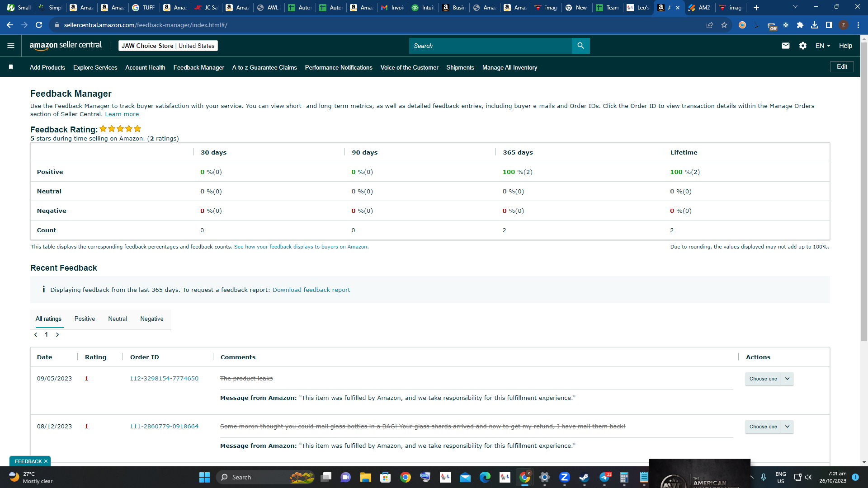This screenshot has width=868, height=488.
Task: Click the Learn more link
Action: (x=122, y=114)
